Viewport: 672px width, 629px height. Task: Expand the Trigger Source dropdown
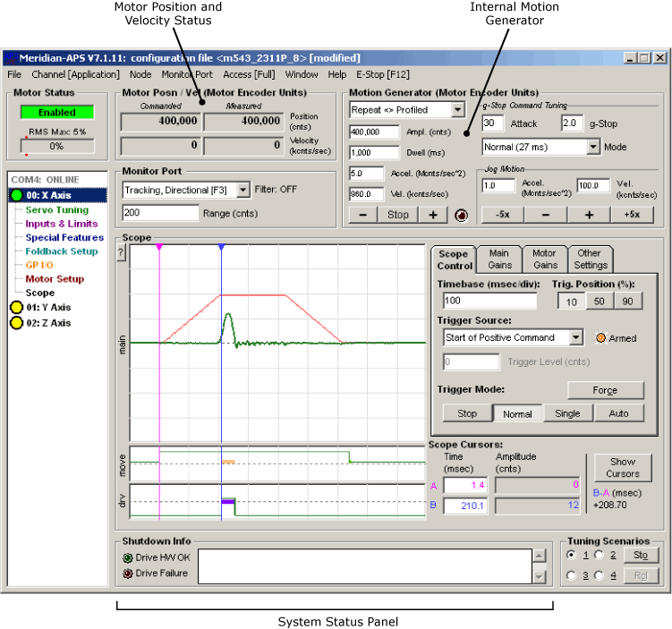click(x=575, y=337)
